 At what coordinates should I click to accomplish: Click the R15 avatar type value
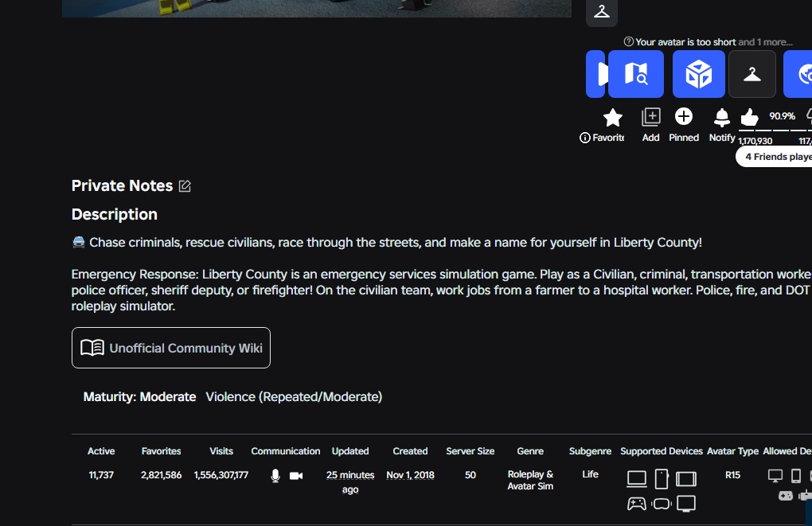click(732, 475)
